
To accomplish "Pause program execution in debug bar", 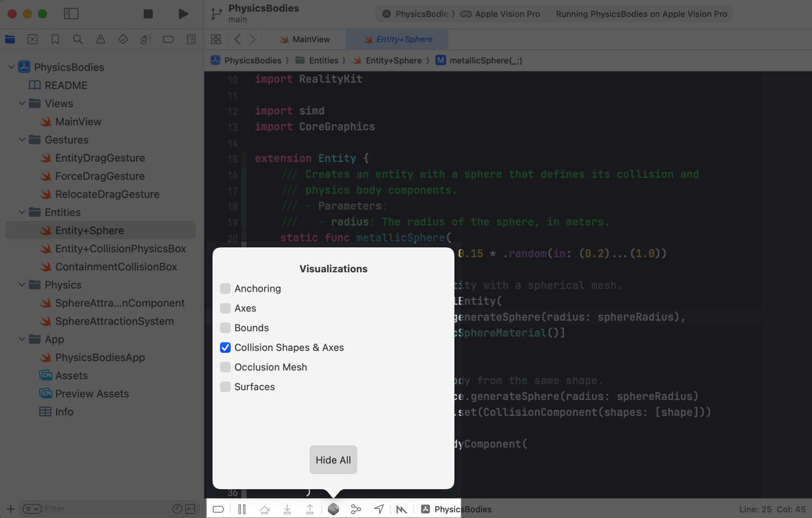I will coord(242,509).
